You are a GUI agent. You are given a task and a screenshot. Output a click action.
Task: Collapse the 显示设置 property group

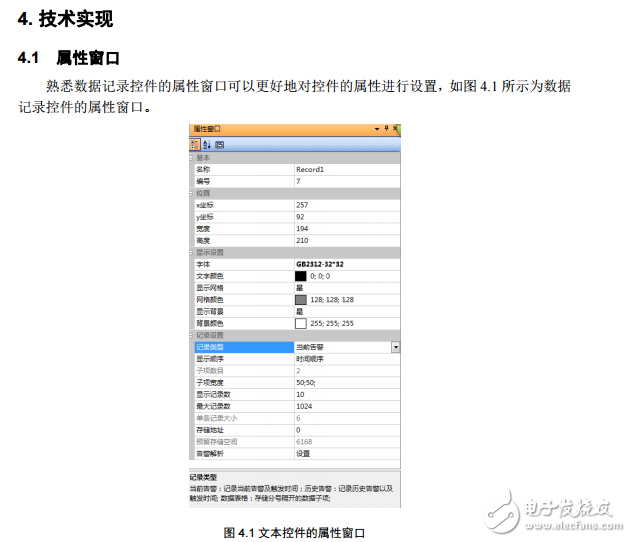pos(191,252)
